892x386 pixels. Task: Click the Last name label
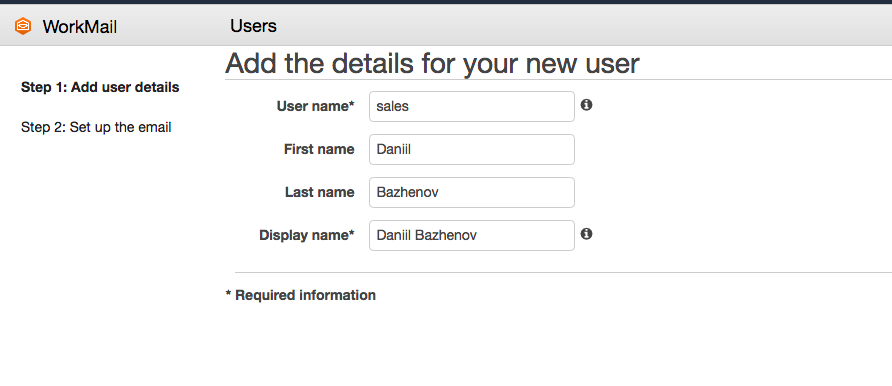(x=320, y=193)
